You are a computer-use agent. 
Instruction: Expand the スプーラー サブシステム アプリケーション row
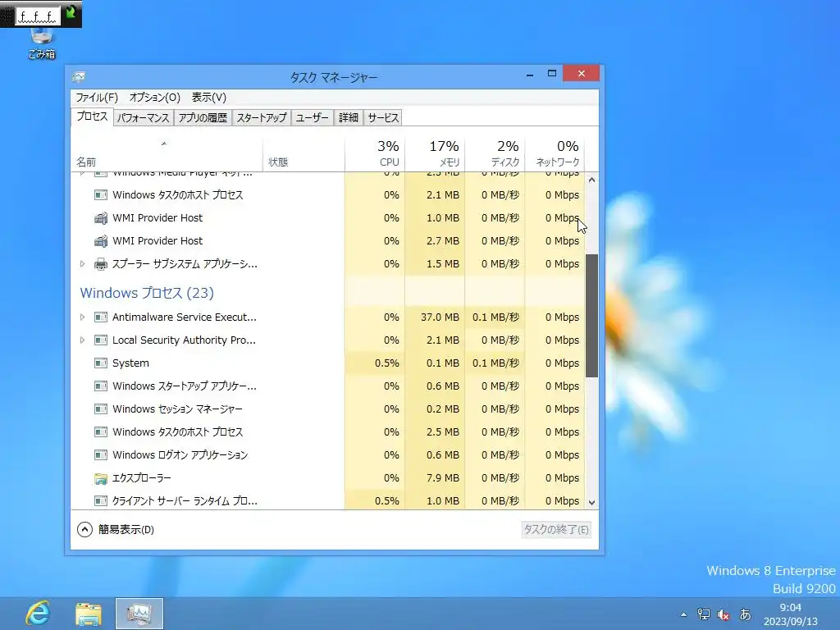pyautogui.click(x=82, y=264)
